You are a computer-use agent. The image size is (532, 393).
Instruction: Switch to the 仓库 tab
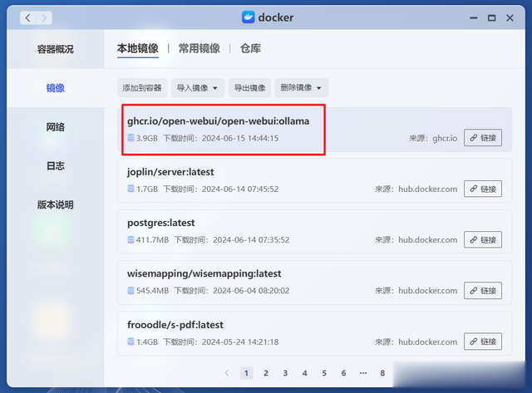[250, 48]
